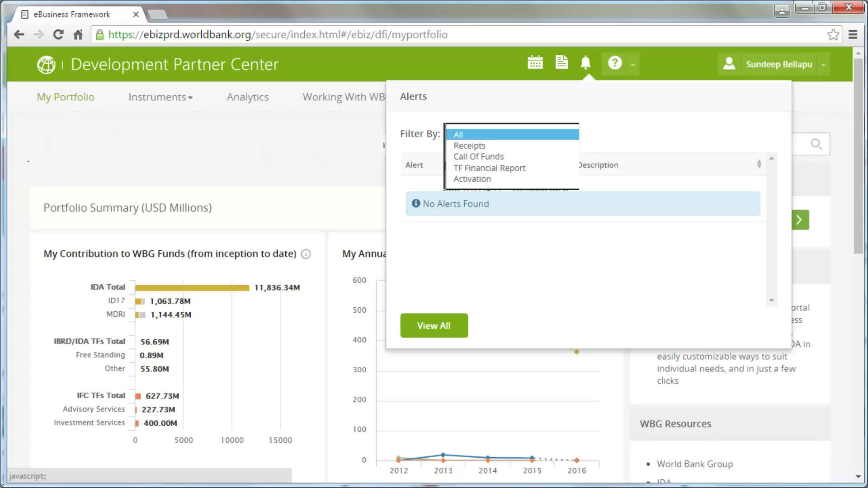
Task: Click the info icon beside My Contribution title
Action: [306, 254]
